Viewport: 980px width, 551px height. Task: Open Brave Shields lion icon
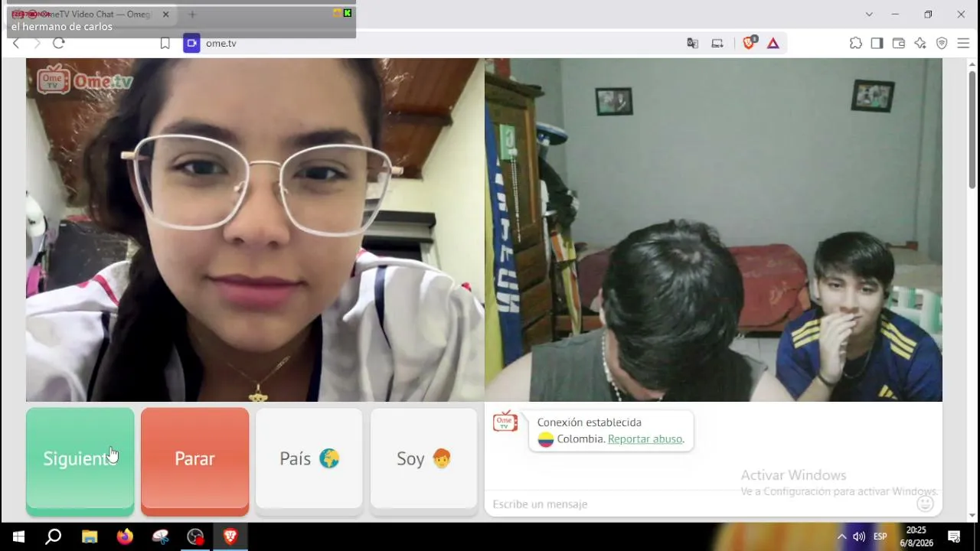[x=750, y=44]
